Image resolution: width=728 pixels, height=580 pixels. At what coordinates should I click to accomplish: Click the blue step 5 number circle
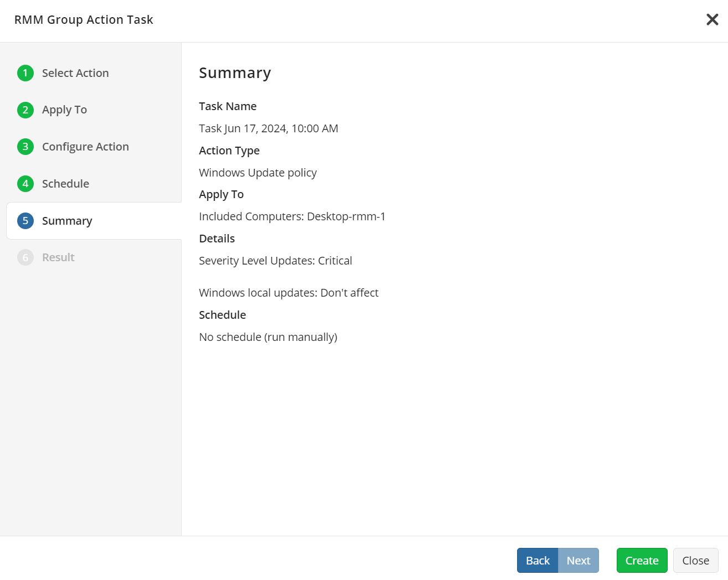click(25, 221)
